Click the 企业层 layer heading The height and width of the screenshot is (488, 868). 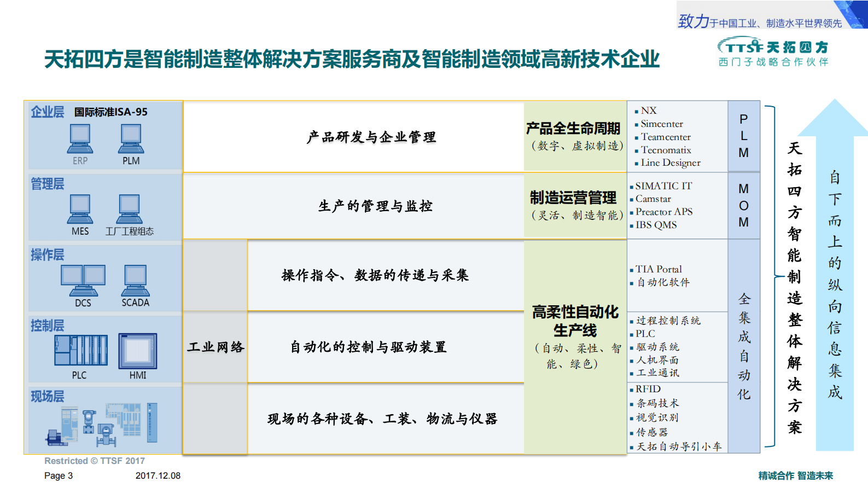(48, 112)
